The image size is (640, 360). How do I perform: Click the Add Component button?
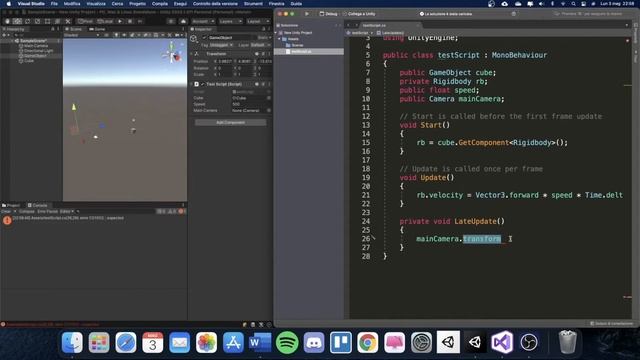[x=231, y=122]
